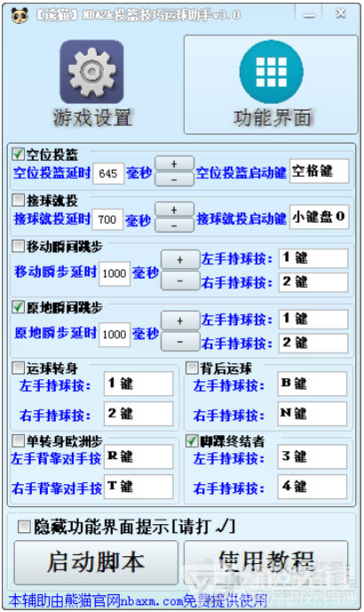Select the 空位投篮启动键 hotkey field
The height and width of the screenshot is (612, 364).
319,171
